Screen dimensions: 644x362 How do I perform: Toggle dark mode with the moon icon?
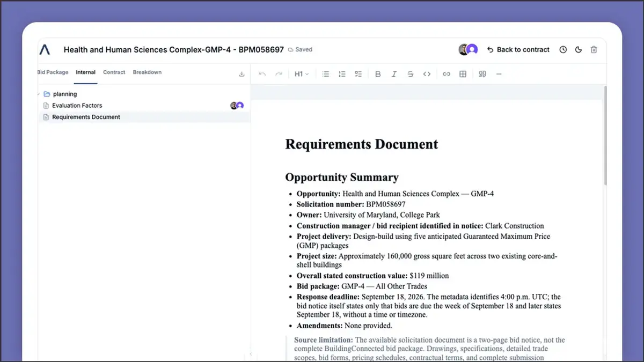pos(579,49)
